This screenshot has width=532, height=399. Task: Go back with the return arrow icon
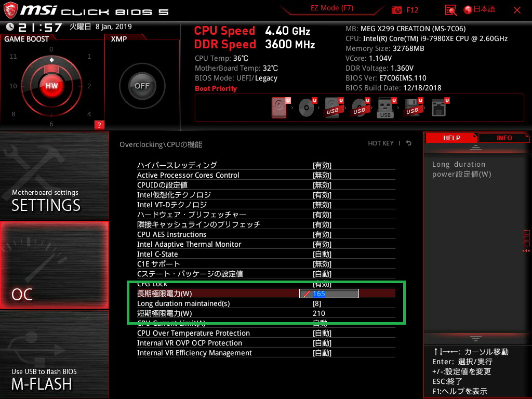click(409, 143)
